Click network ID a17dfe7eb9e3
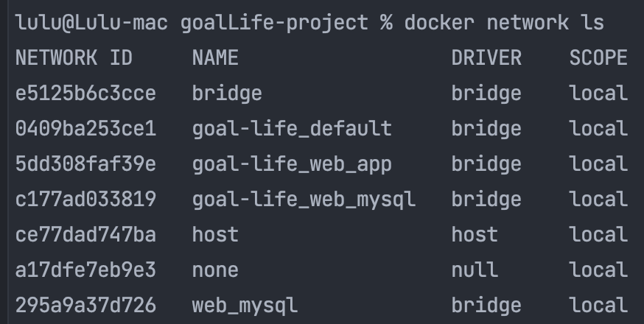This screenshot has height=324, width=644. (x=85, y=270)
